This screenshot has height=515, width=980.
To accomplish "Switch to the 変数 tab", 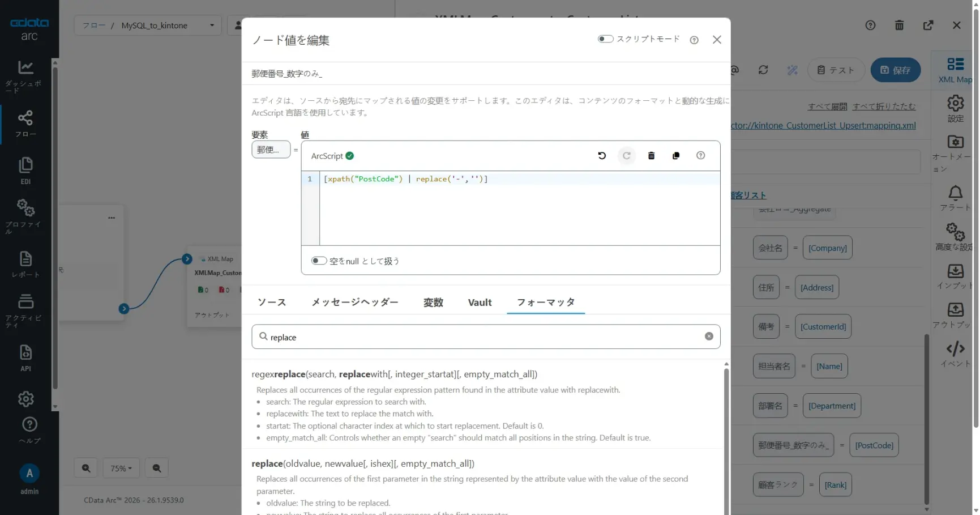I will coord(433,303).
